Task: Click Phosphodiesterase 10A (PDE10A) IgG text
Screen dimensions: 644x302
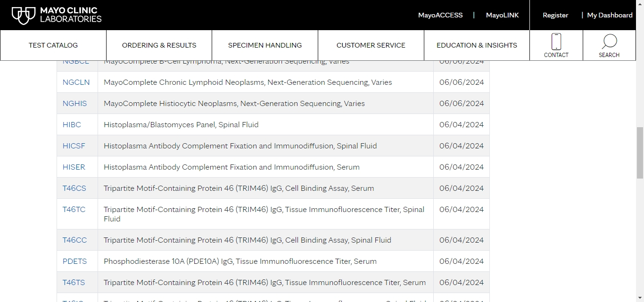Action: click(x=240, y=261)
